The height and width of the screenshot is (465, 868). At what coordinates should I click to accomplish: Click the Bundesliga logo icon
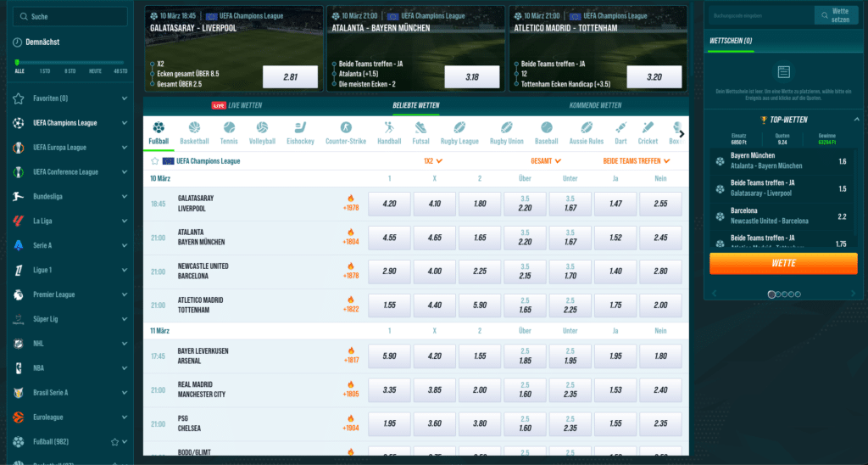19,196
